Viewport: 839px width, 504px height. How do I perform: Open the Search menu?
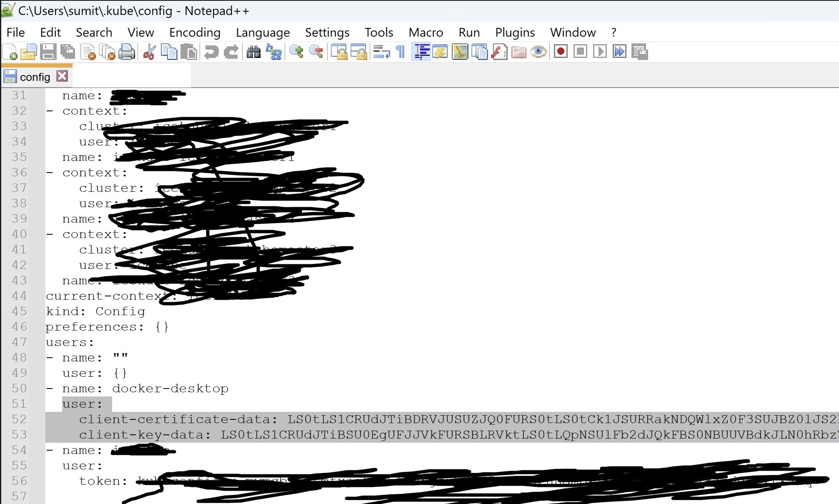93,33
